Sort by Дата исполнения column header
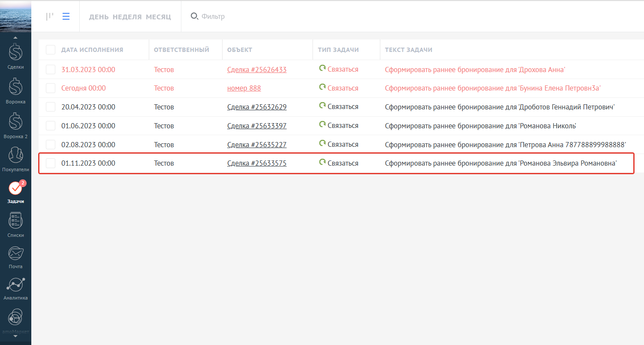 coord(92,50)
